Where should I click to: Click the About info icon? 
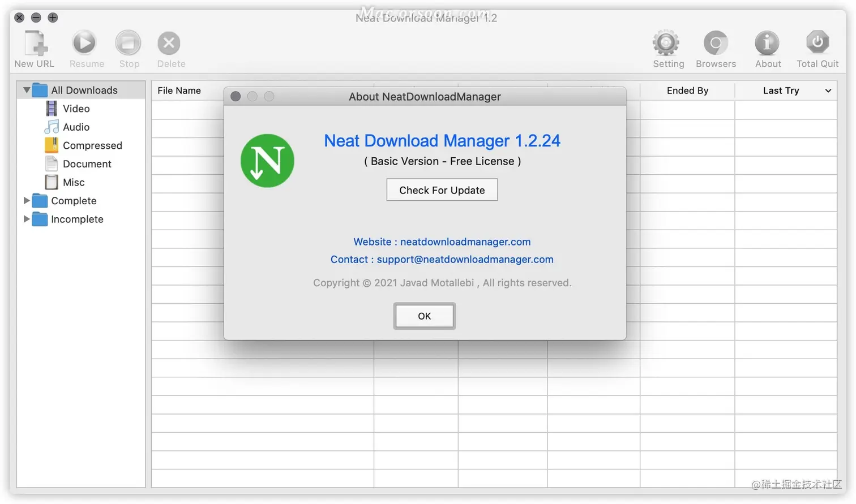click(767, 43)
